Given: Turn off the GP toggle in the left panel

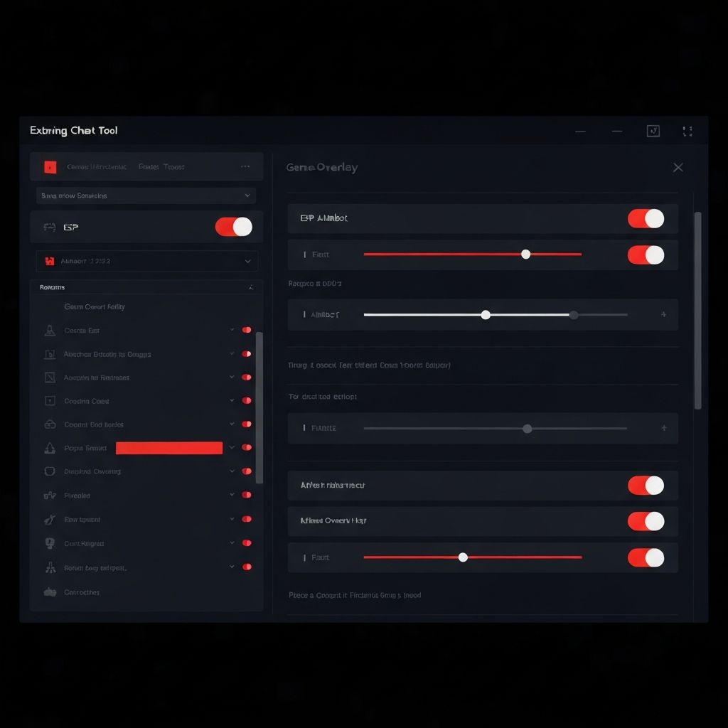Looking at the screenshot, I should point(234,226).
